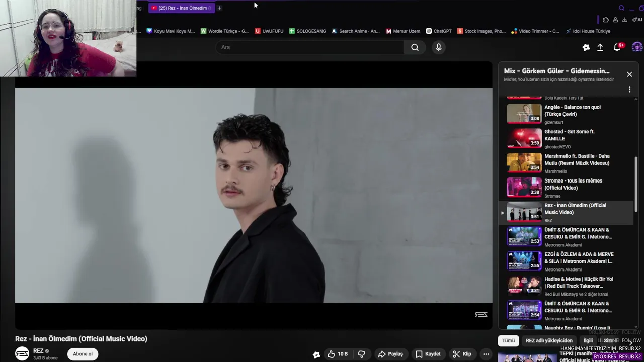Image resolution: width=644 pixels, height=362 pixels.
Task: Click the playlist panel scrollbar
Action: click(636, 184)
